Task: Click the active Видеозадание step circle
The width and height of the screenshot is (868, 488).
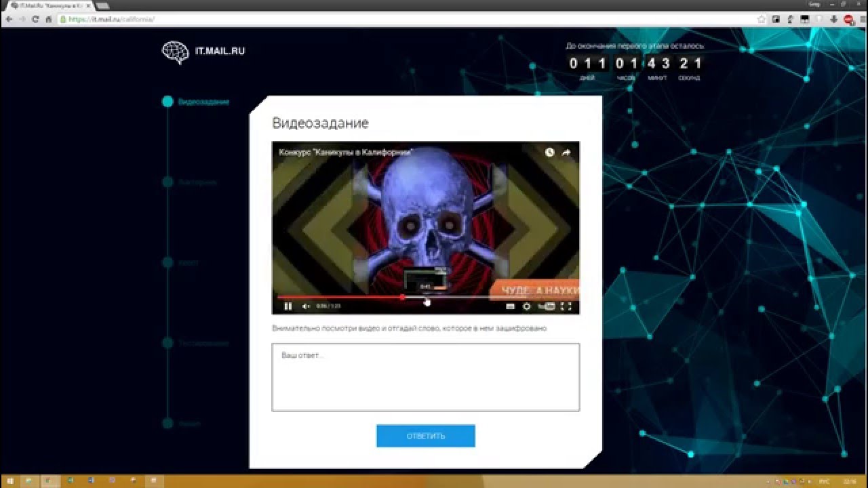Action: (x=167, y=102)
